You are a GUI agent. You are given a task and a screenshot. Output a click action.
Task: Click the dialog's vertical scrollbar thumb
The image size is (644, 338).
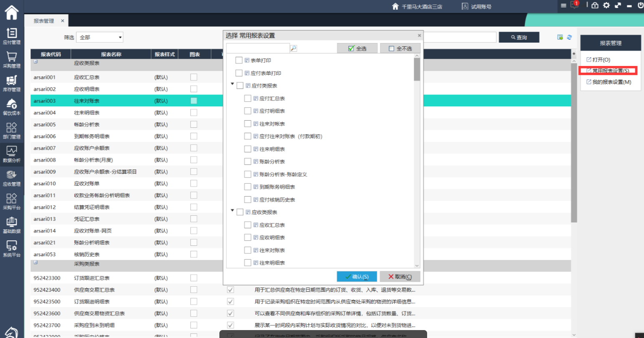coord(417,69)
